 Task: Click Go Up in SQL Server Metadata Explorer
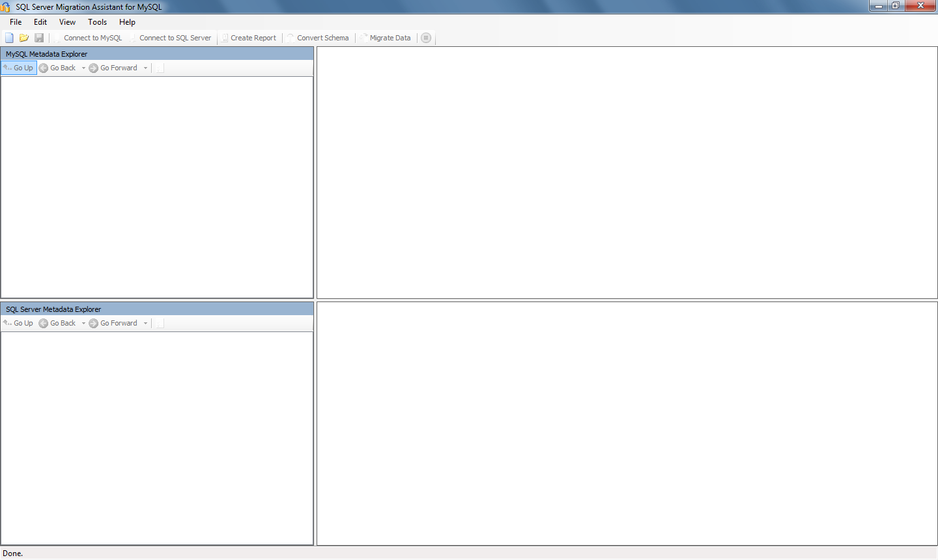[x=18, y=323]
